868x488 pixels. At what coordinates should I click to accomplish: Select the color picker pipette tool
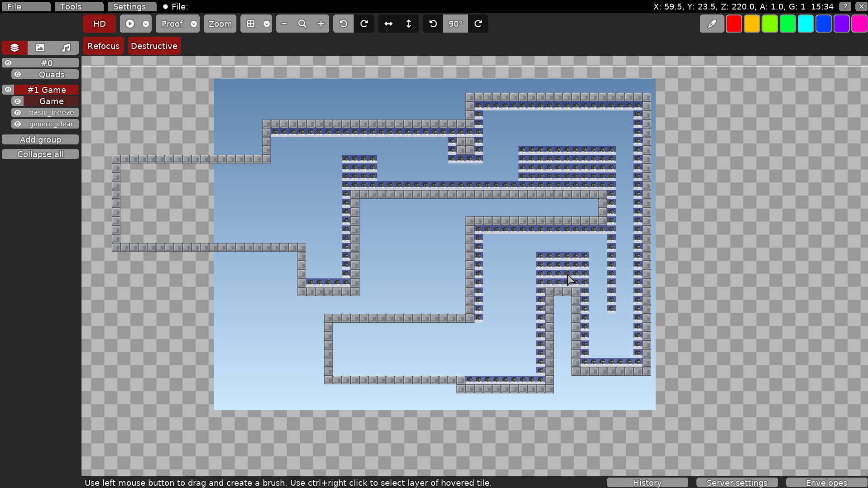click(x=712, y=24)
